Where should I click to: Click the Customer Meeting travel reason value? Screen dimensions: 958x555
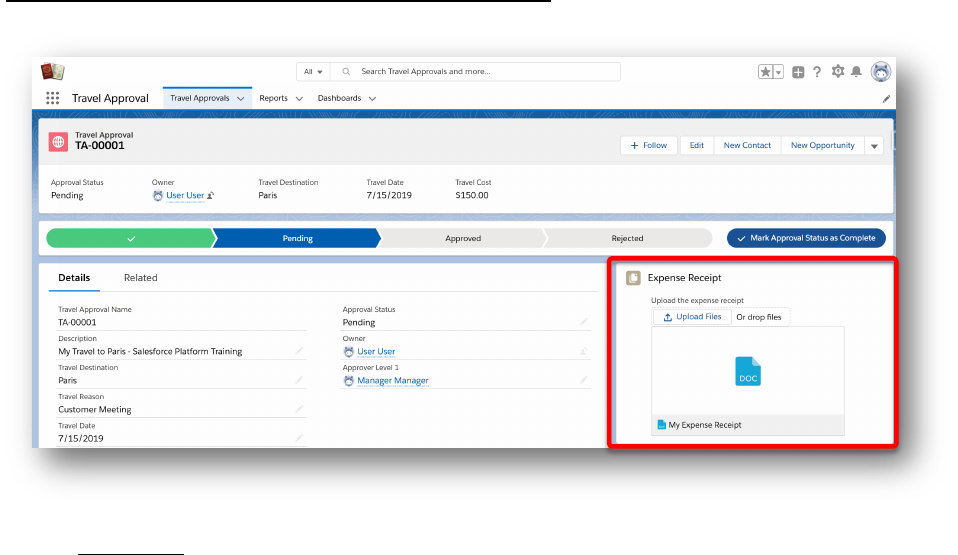pos(95,410)
